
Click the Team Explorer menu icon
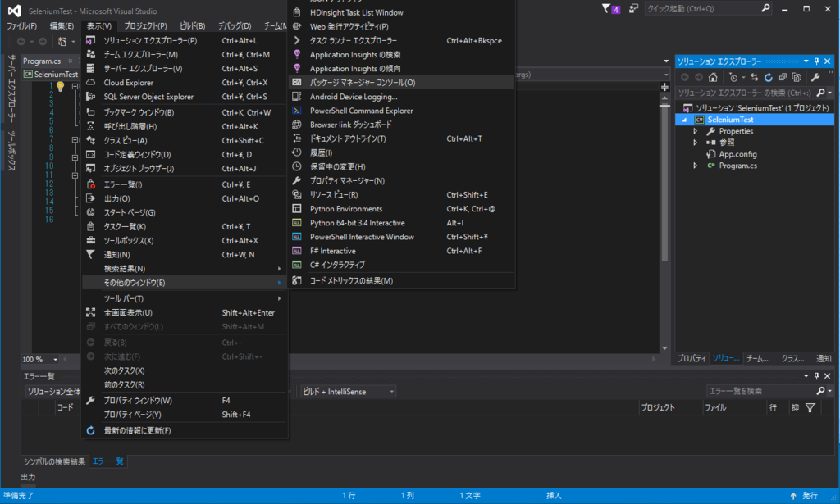click(91, 55)
